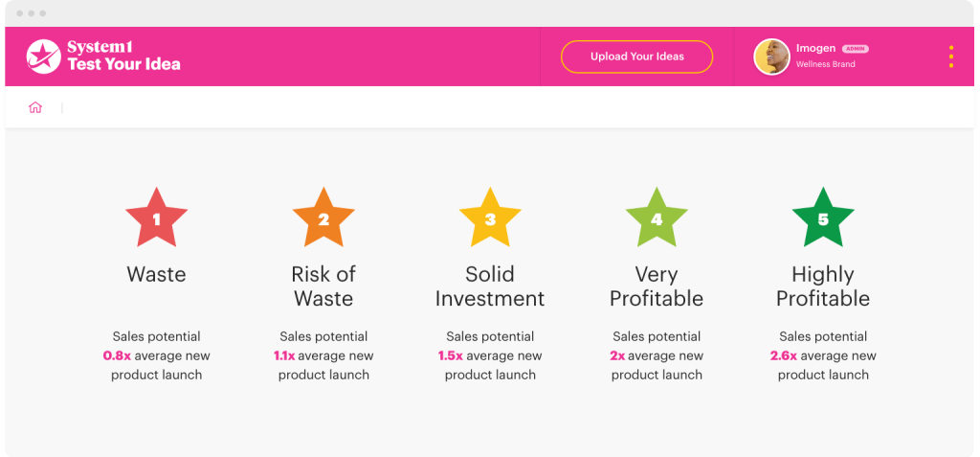Click the ADMIN badge next to Imogen
The width and height of the screenshot is (980, 457).
[856, 49]
